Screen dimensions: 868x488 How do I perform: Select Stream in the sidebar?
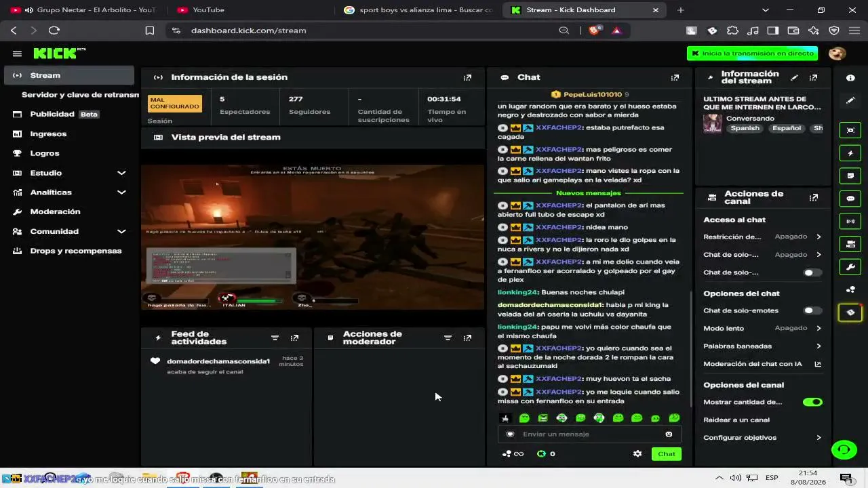(69, 75)
